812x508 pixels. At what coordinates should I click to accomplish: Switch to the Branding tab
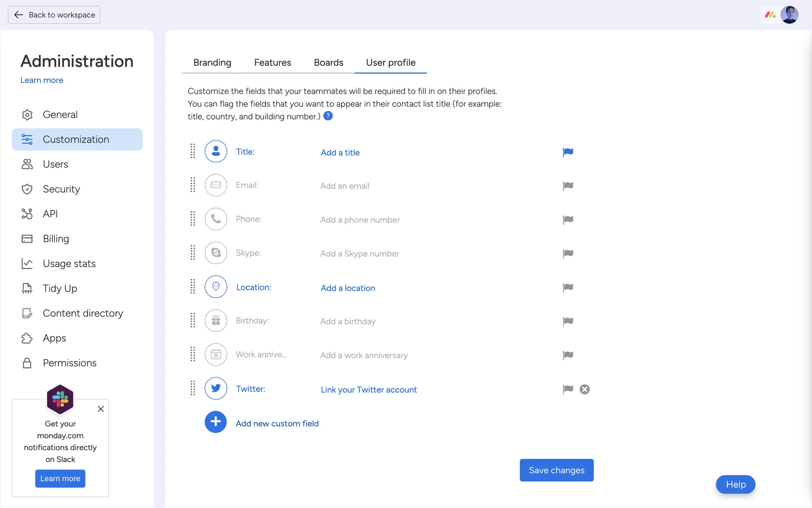coord(212,63)
